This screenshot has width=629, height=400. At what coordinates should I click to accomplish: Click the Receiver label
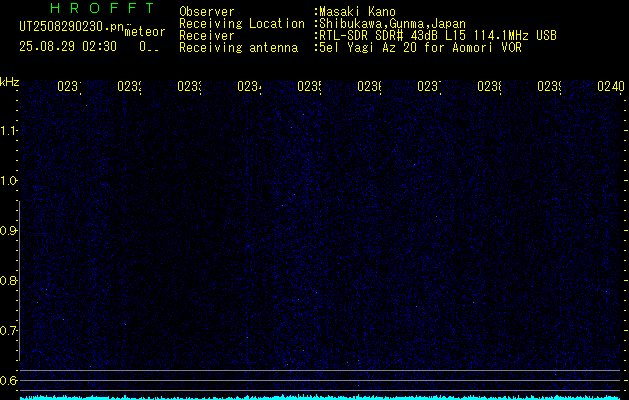(x=207, y=36)
